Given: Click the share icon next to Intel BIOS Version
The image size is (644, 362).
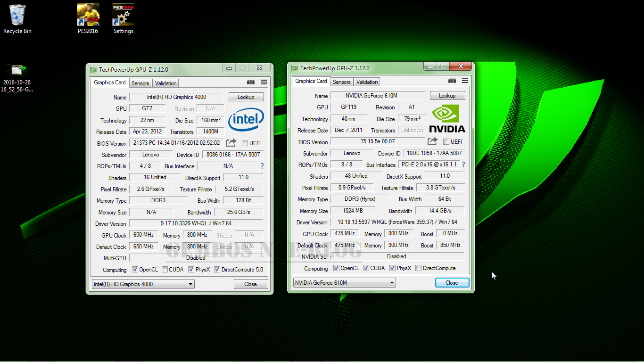Looking at the screenshot, I should pos(230,143).
